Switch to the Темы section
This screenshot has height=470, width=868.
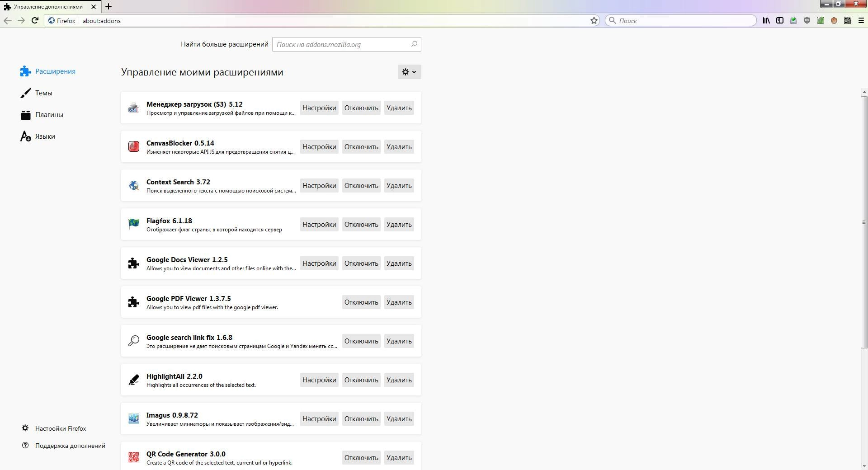[37, 93]
